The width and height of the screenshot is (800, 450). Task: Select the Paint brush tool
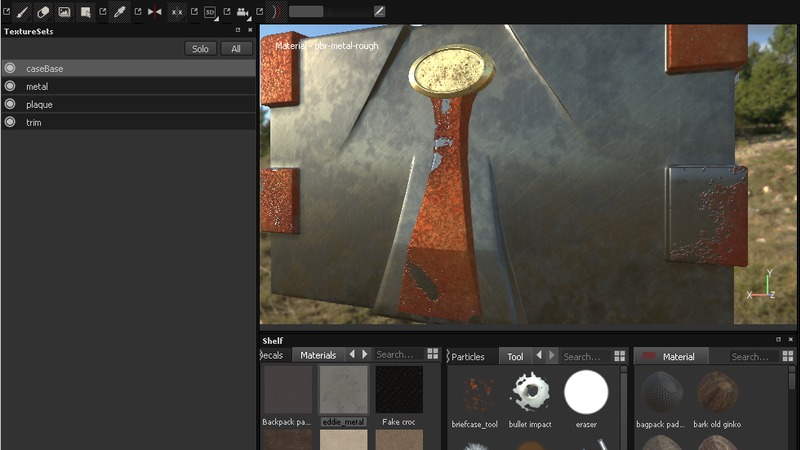point(22,12)
